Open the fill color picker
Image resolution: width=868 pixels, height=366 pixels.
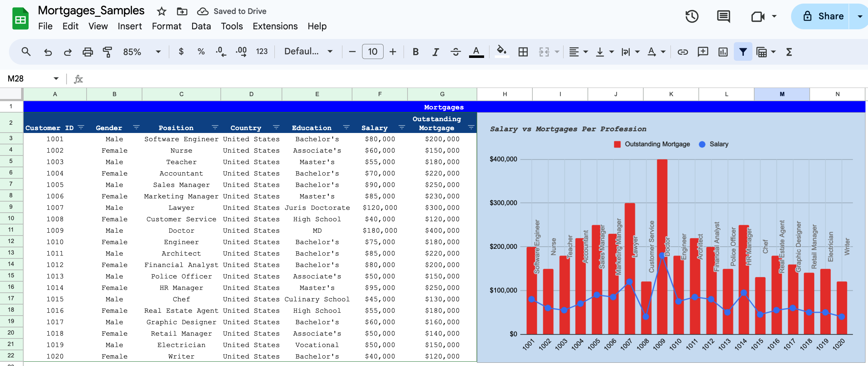(x=502, y=52)
